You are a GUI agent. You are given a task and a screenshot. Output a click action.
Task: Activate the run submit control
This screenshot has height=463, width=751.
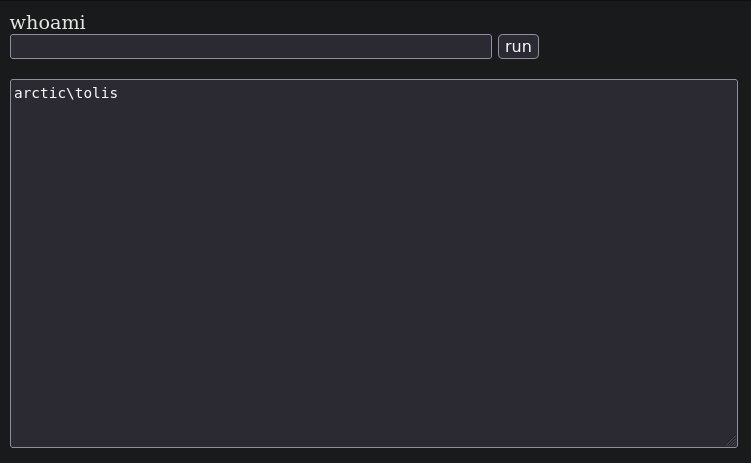click(518, 46)
